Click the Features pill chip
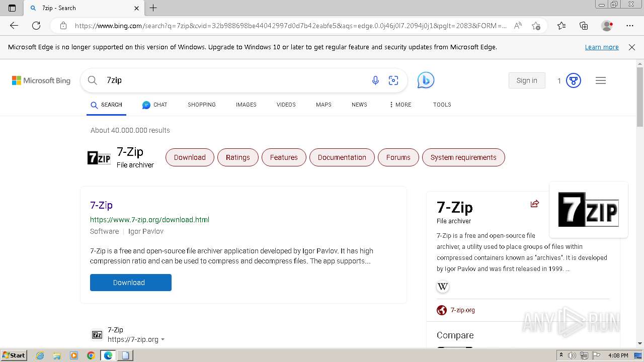 (x=284, y=157)
